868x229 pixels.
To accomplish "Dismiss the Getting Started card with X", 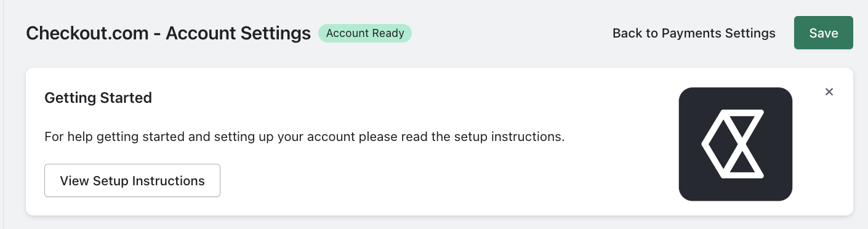I will (x=829, y=92).
